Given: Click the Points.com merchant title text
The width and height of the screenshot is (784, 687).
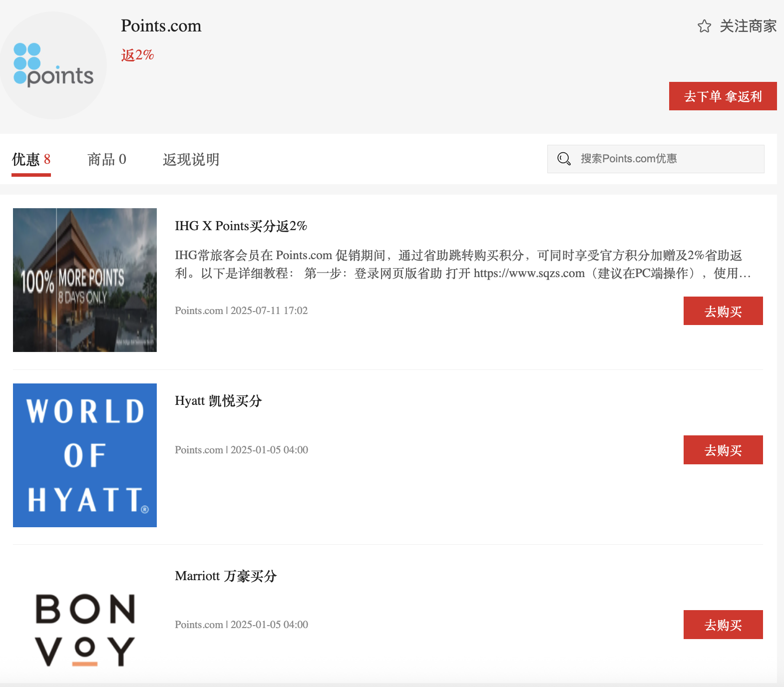Looking at the screenshot, I should 161,26.
